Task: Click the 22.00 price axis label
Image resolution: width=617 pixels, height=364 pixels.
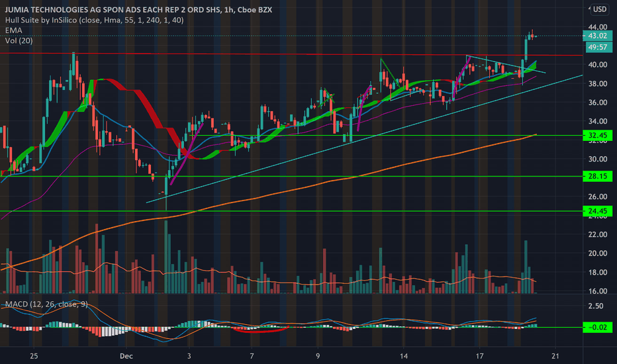Action: (x=597, y=234)
